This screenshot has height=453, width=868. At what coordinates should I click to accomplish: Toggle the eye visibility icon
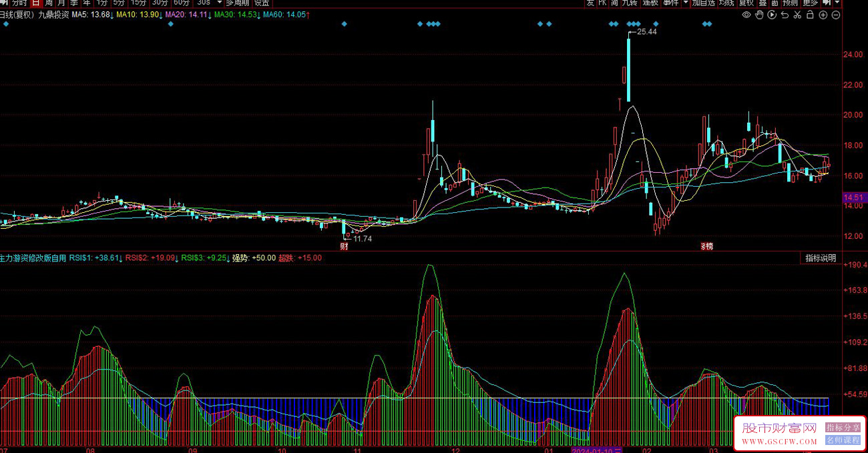pyautogui.click(x=747, y=15)
